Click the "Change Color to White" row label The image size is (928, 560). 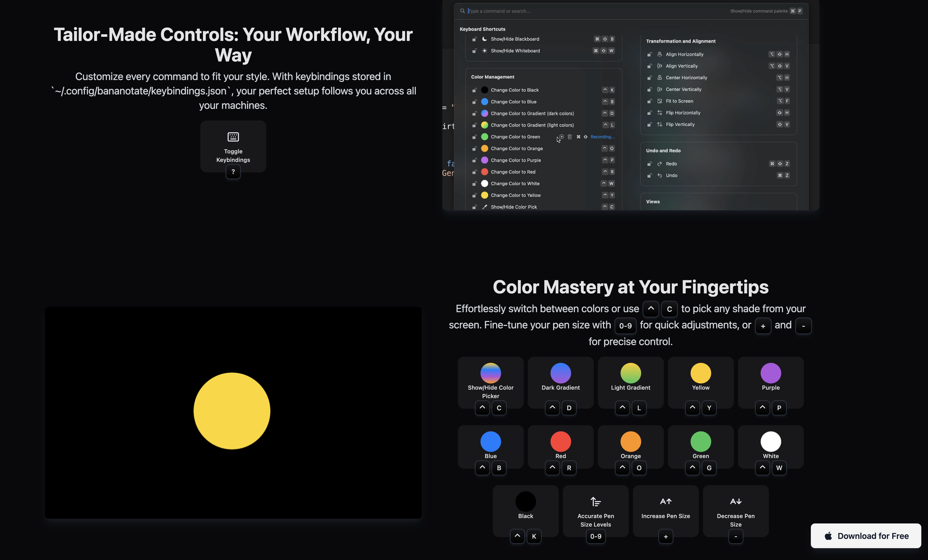coord(515,183)
